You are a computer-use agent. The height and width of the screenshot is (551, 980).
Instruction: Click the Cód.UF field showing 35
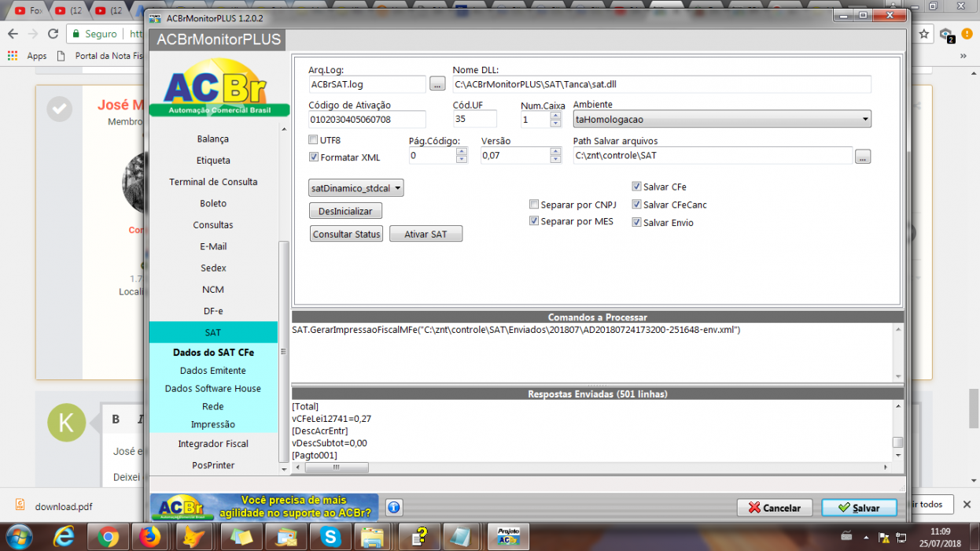point(475,119)
